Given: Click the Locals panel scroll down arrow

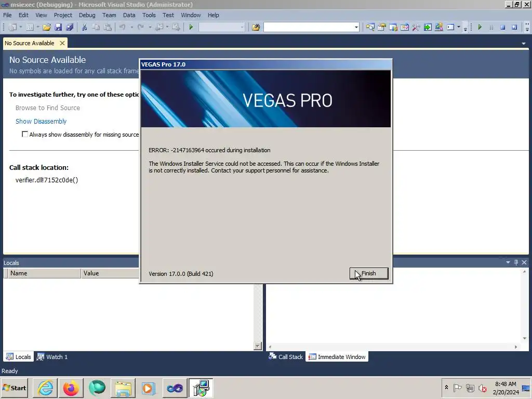Looking at the screenshot, I should (x=258, y=345).
